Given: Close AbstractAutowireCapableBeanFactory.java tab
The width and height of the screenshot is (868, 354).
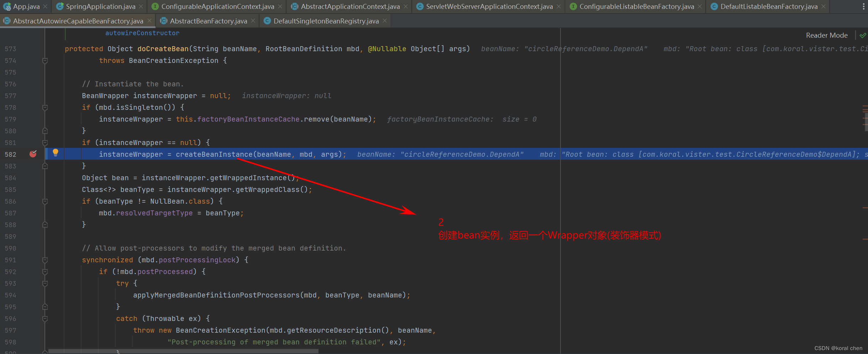Looking at the screenshot, I should (x=149, y=21).
